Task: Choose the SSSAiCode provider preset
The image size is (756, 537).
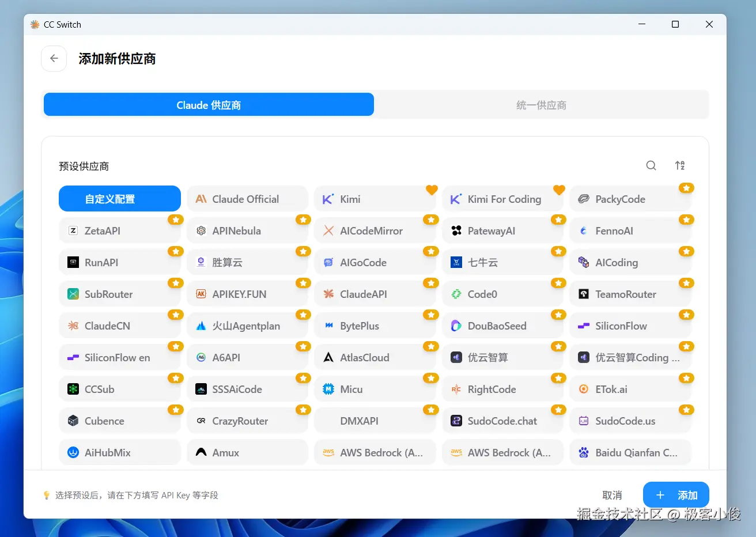Action: (x=247, y=389)
